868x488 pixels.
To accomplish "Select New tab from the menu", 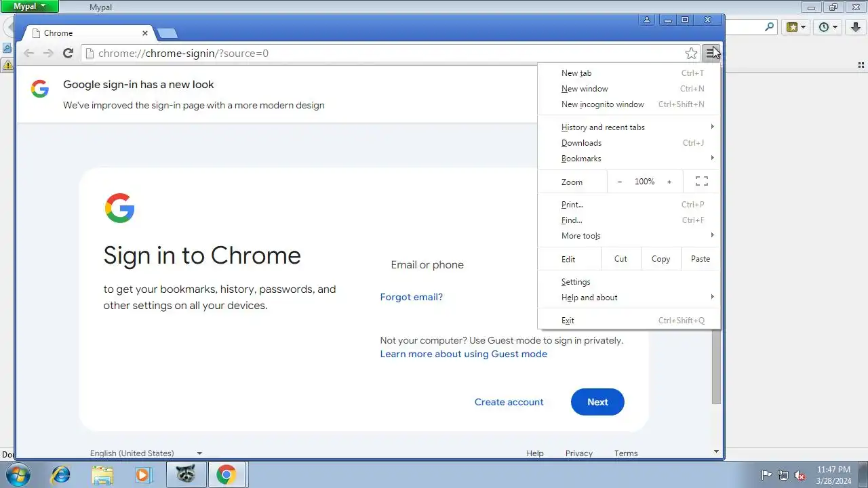I will (x=629, y=73).
